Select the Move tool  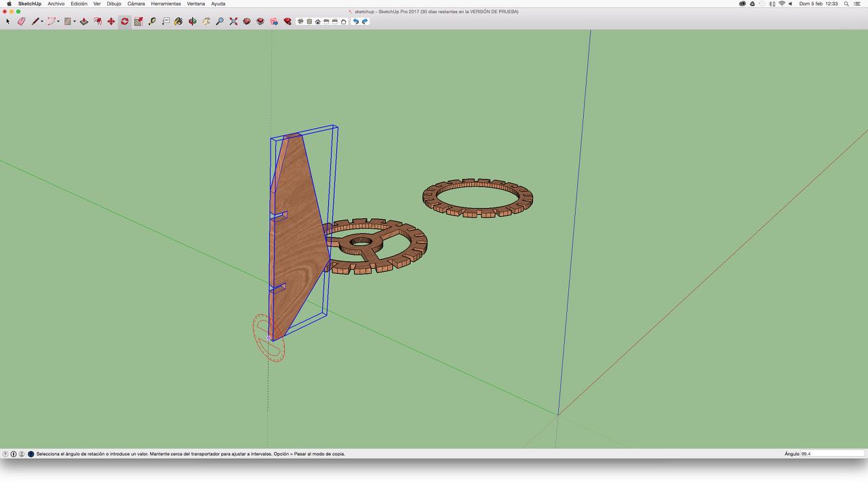pos(111,22)
